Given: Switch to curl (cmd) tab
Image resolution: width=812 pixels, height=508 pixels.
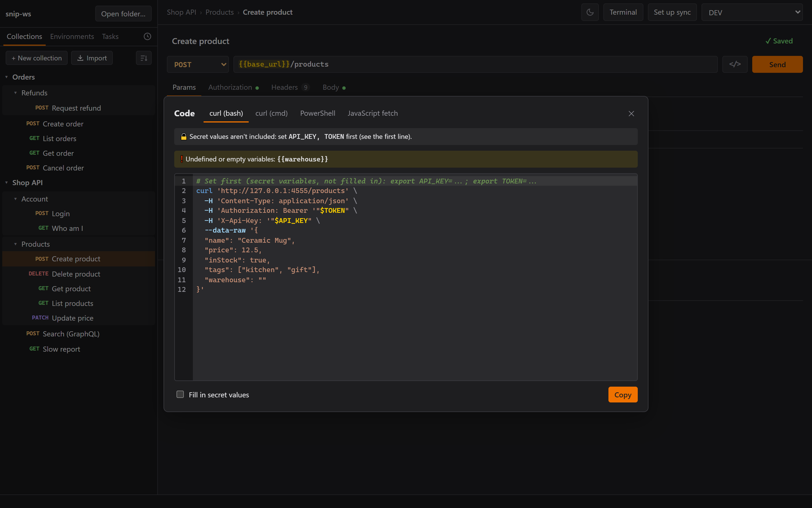Looking at the screenshot, I should [272, 113].
